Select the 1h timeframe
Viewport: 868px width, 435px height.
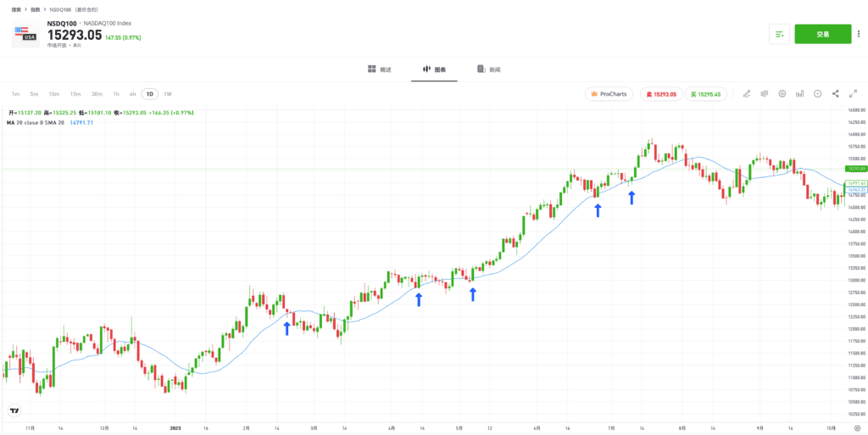click(x=116, y=94)
